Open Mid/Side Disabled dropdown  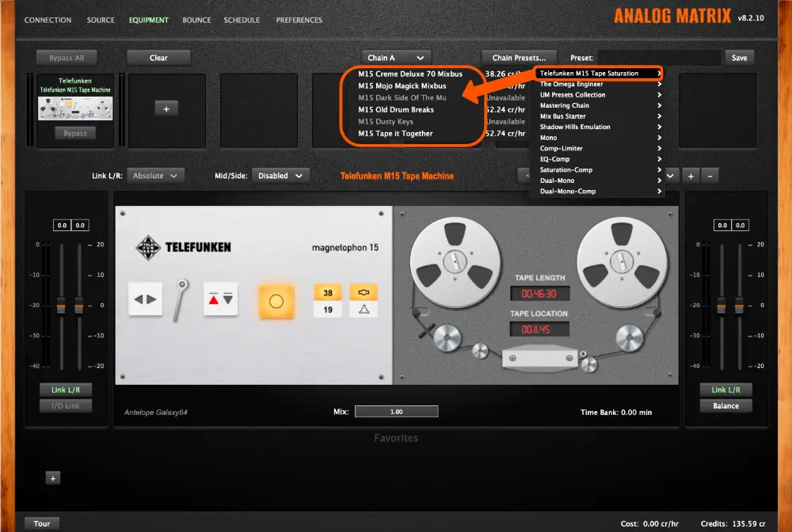280,176
